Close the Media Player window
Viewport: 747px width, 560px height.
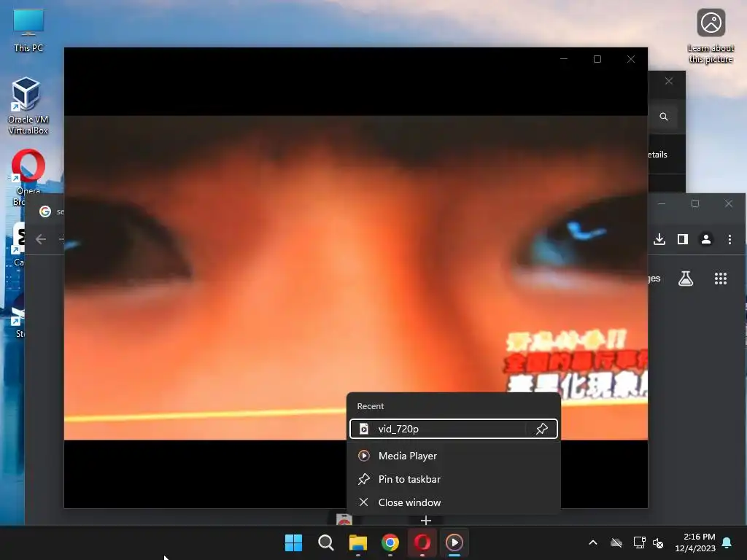point(631,59)
